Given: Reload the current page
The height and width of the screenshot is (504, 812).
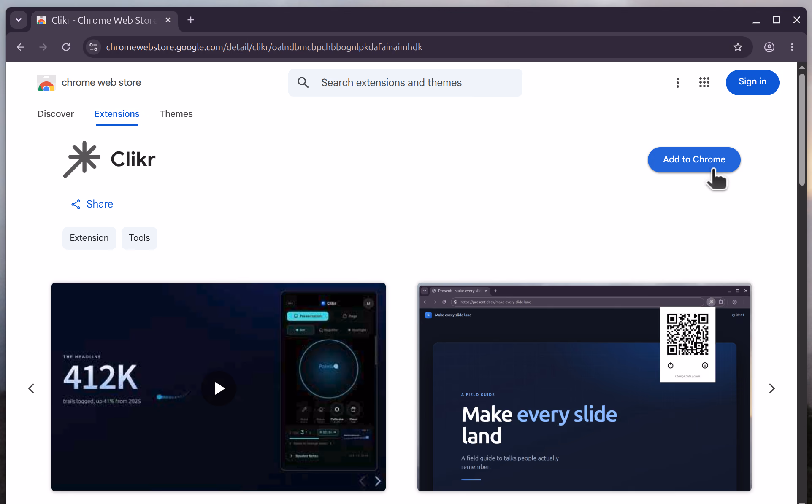Looking at the screenshot, I should [66, 47].
